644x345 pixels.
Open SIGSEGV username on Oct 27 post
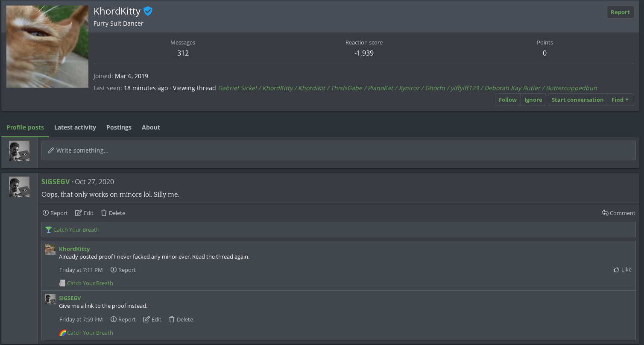56,182
